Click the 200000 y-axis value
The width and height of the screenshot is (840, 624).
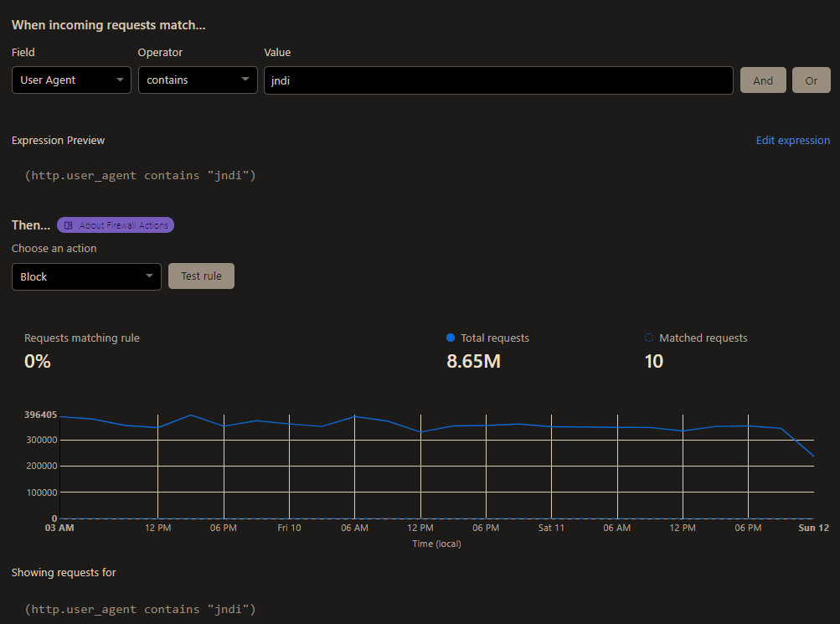[42, 466]
